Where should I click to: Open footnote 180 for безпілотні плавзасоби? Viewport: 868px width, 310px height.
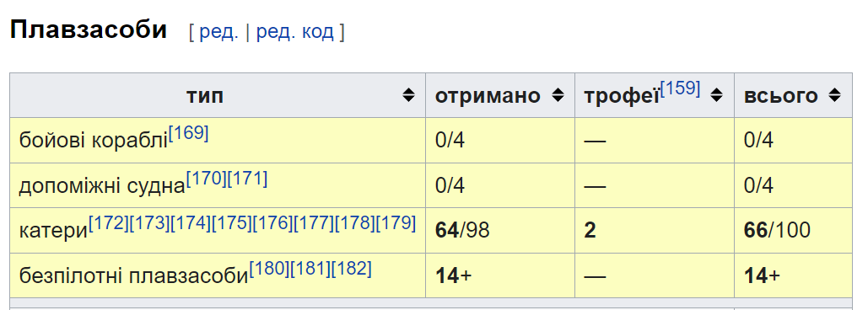[x=269, y=269]
